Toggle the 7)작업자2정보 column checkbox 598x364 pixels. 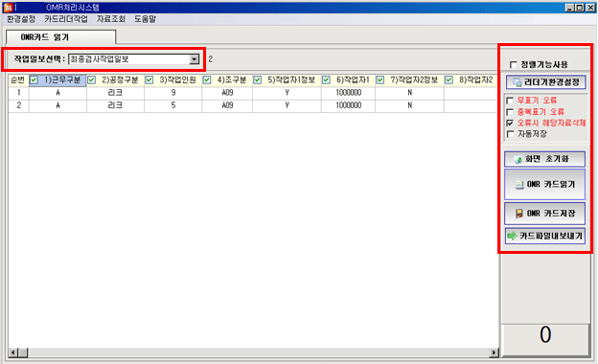[x=380, y=80]
